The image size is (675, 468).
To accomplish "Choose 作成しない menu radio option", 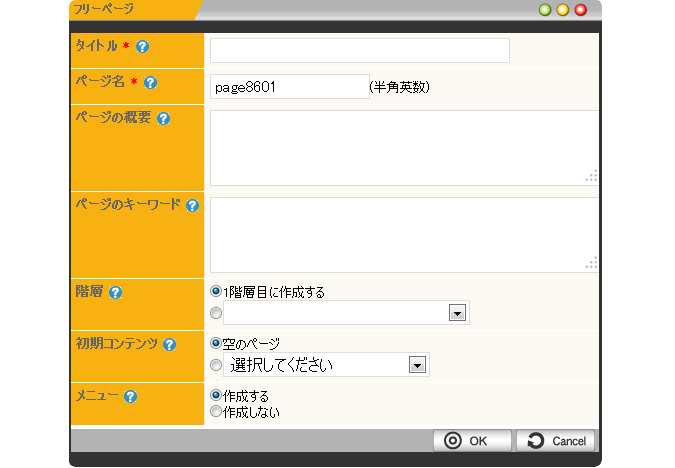I will (x=216, y=411).
